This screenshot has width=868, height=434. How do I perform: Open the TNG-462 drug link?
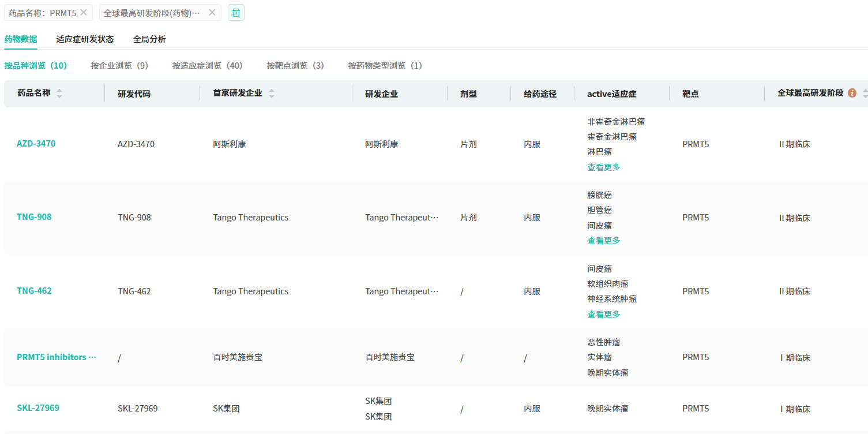pos(34,291)
